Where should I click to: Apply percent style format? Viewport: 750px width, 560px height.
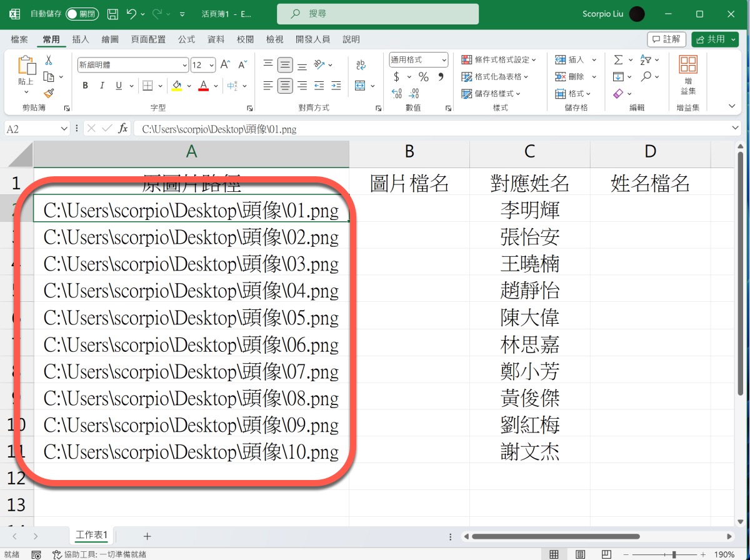pos(424,77)
